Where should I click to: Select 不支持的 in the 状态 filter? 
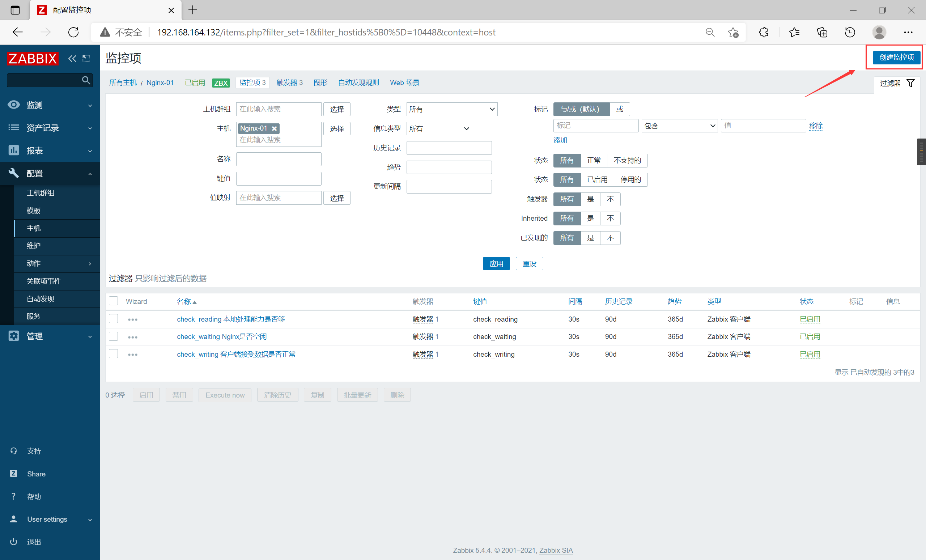(x=627, y=161)
